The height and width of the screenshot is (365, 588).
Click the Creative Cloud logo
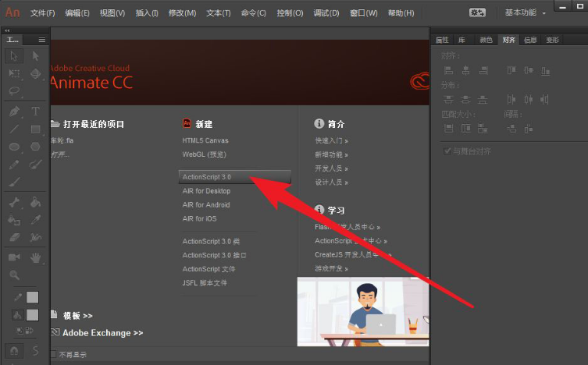click(x=419, y=80)
